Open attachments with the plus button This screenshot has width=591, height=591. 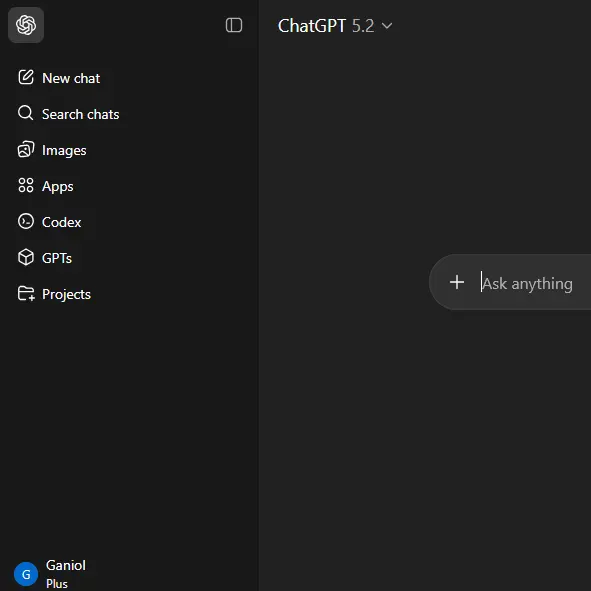[x=457, y=282]
